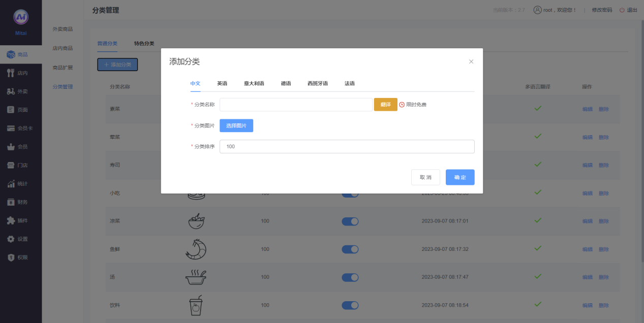Click the 会员卡 card icon
This screenshot has height=323, width=644.
(11, 128)
